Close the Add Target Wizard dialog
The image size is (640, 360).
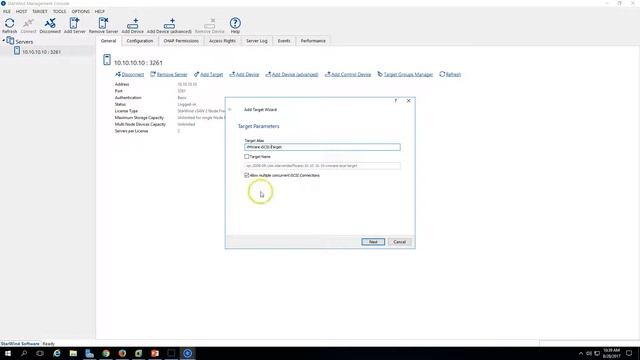409,101
